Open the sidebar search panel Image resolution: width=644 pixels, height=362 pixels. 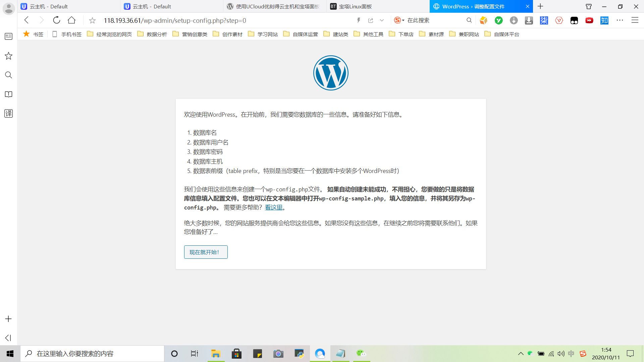pyautogui.click(x=9, y=75)
